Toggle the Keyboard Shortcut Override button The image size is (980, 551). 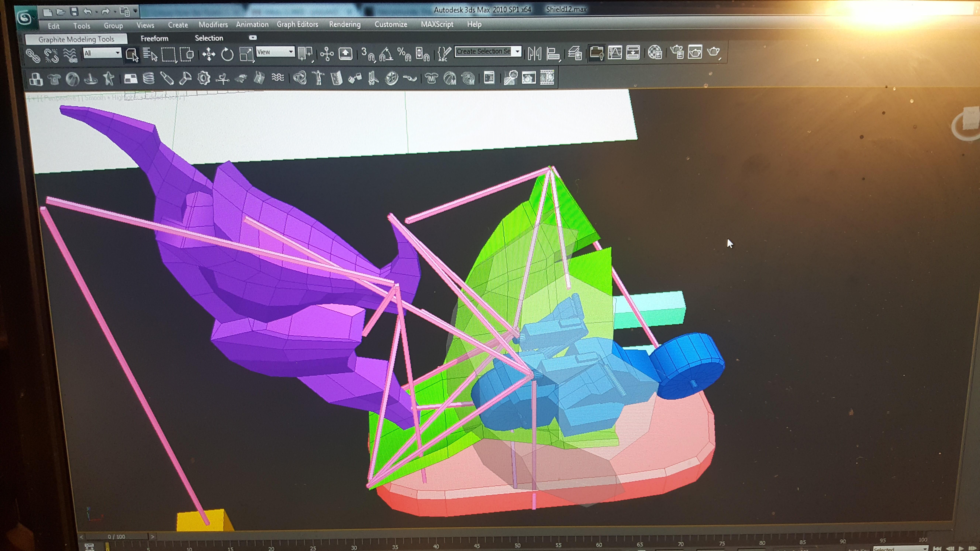tap(345, 53)
